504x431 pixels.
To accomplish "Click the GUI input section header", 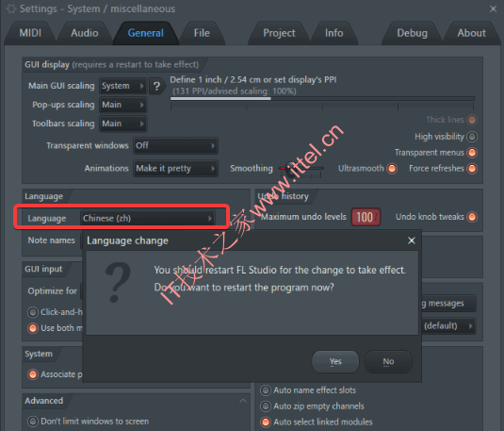I will (x=43, y=269).
